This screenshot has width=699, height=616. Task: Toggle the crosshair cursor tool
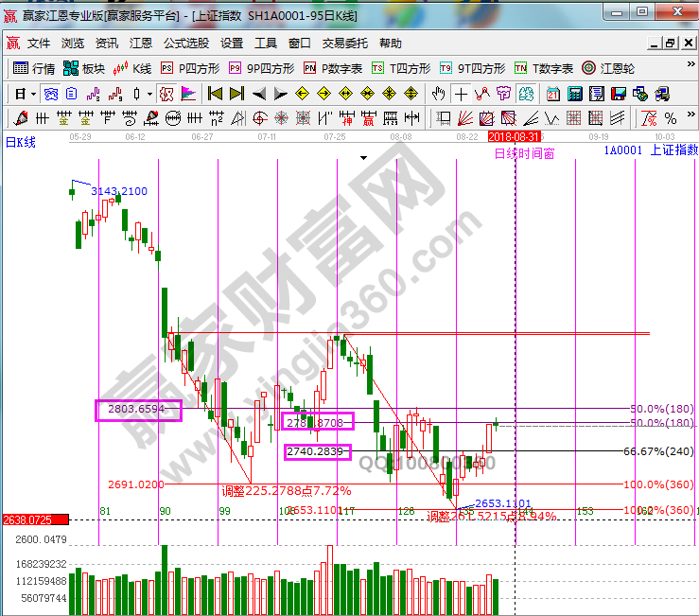[461, 94]
